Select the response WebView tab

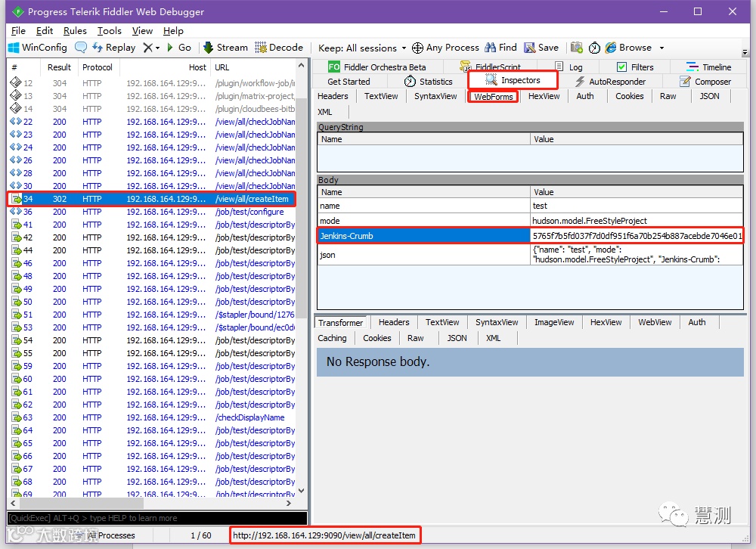pos(655,322)
